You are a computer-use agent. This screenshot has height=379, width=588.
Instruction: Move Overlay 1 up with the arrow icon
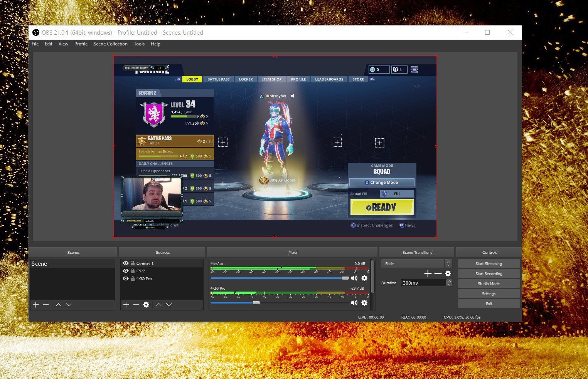tap(158, 305)
